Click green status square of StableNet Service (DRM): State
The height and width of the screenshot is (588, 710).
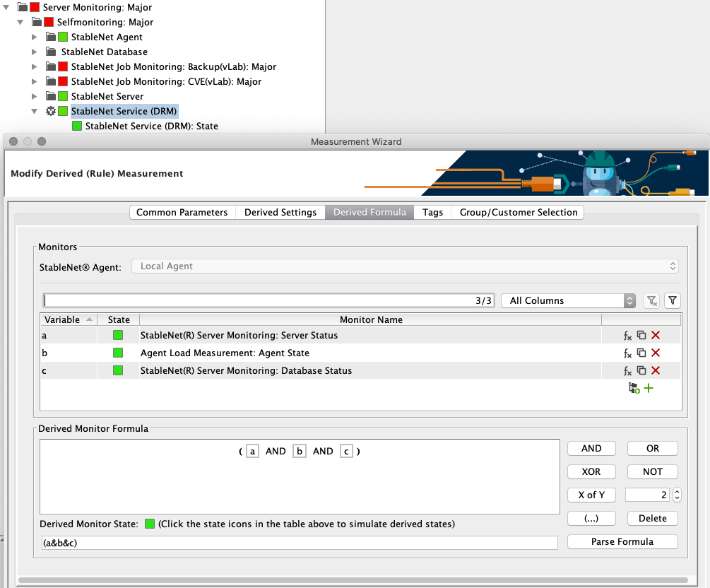coord(77,126)
